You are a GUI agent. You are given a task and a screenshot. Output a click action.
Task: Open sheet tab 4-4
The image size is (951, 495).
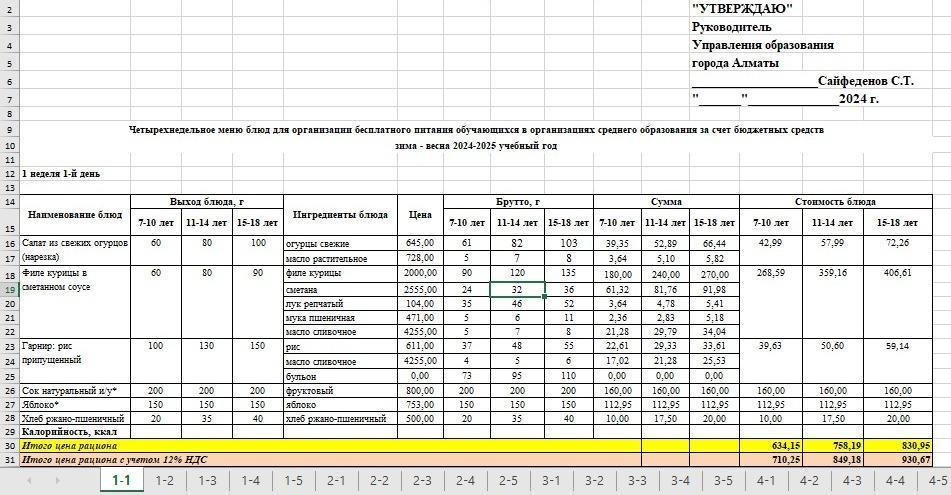click(x=895, y=481)
